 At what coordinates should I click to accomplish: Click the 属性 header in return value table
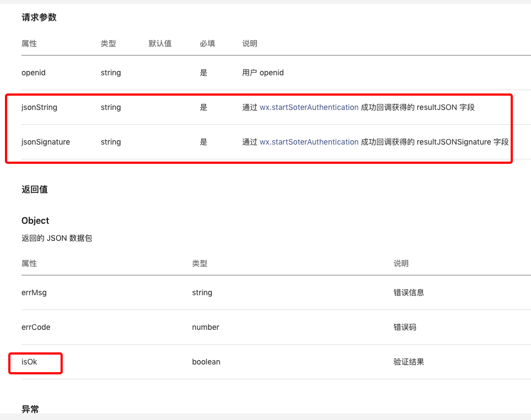tap(29, 263)
